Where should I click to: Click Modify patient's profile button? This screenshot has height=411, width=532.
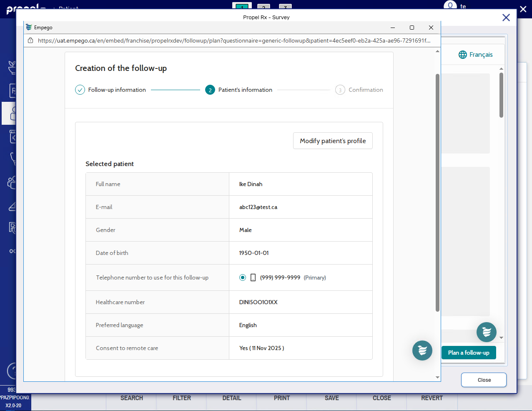point(333,141)
